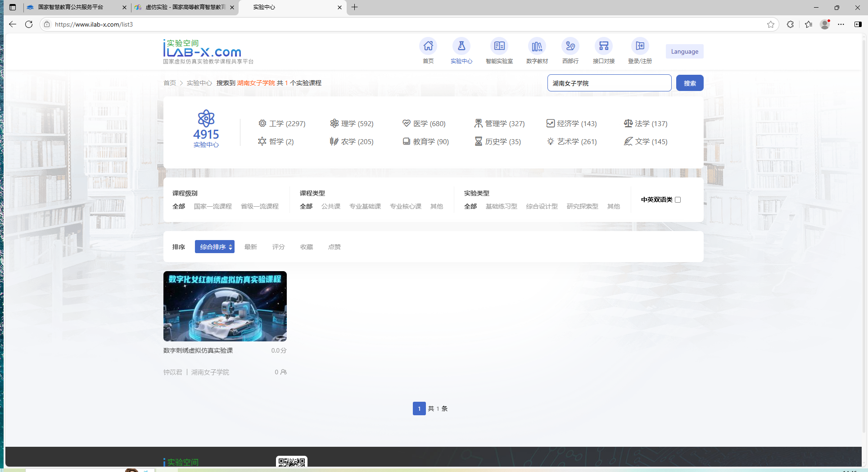Open browser extensions icon
This screenshot has width=868, height=472.
(x=790, y=24)
